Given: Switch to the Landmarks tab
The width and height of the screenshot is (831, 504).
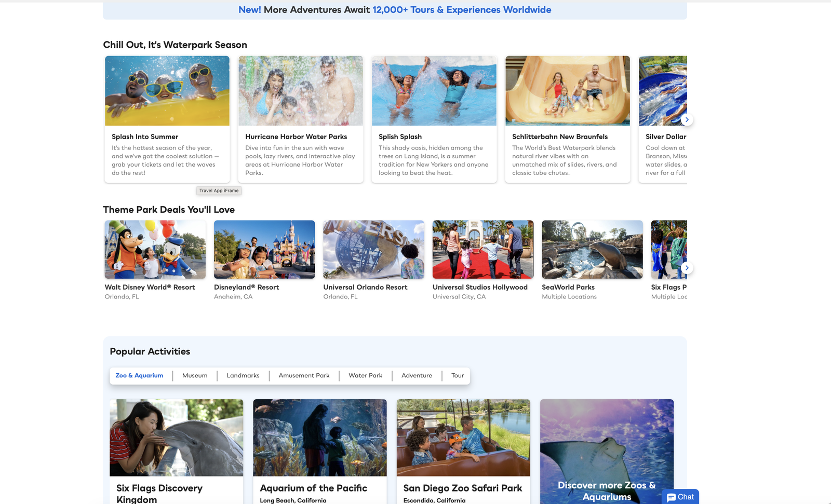Looking at the screenshot, I should pos(243,376).
